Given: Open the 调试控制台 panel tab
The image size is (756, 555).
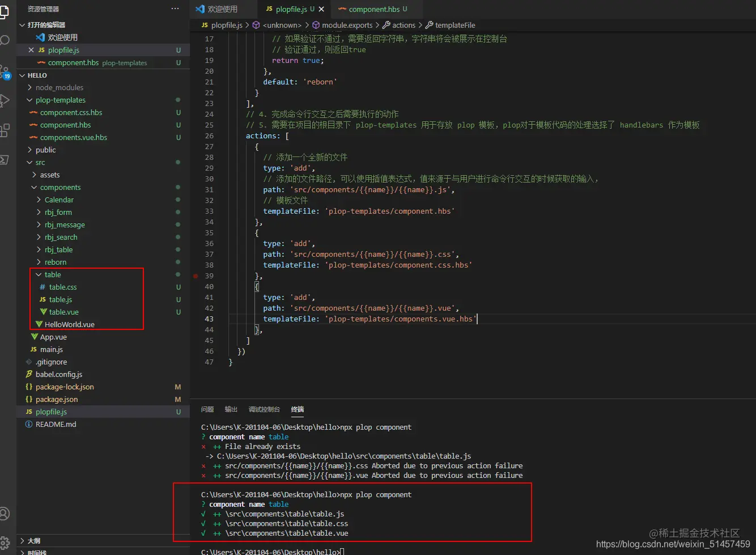Looking at the screenshot, I should pyautogui.click(x=264, y=409).
